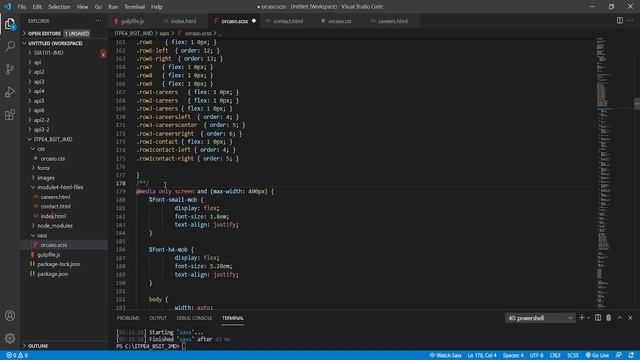Screen dimensions: 640x360
Task: Create a new terminal with plus icon
Action: click(582, 318)
